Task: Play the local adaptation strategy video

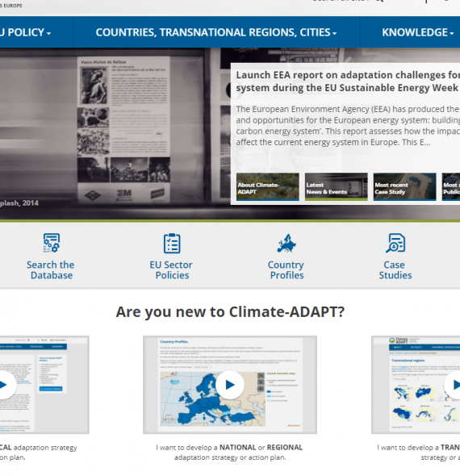Action: click(3, 385)
